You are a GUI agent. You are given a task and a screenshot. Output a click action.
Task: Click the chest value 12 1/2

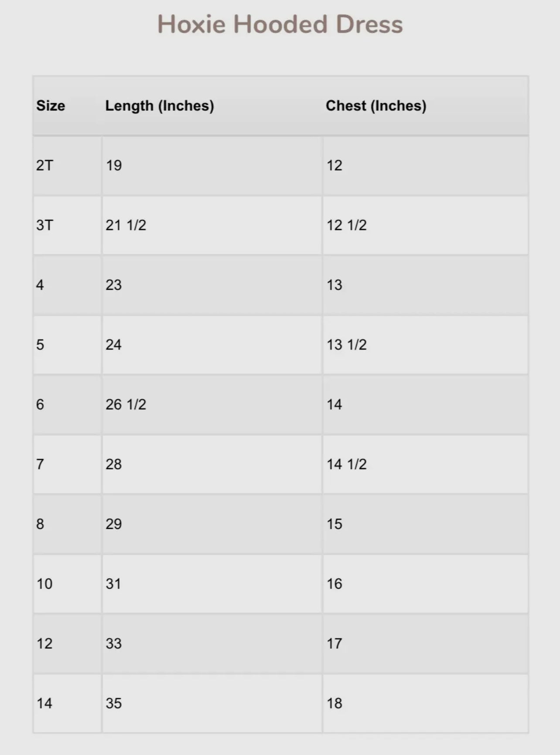click(x=347, y=225)
